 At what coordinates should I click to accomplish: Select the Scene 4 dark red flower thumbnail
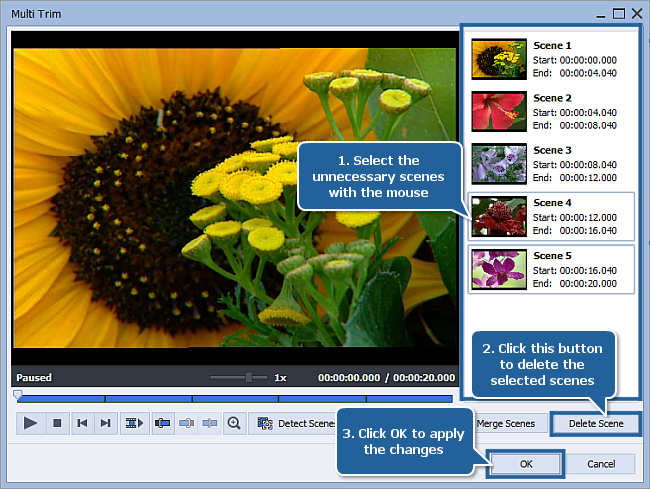coord(499,216)
